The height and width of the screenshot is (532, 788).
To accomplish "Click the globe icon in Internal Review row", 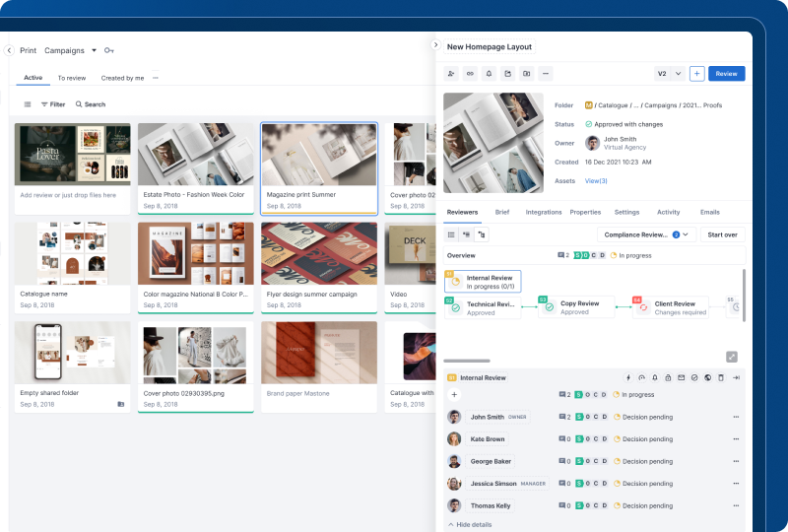I will point(707,377).
